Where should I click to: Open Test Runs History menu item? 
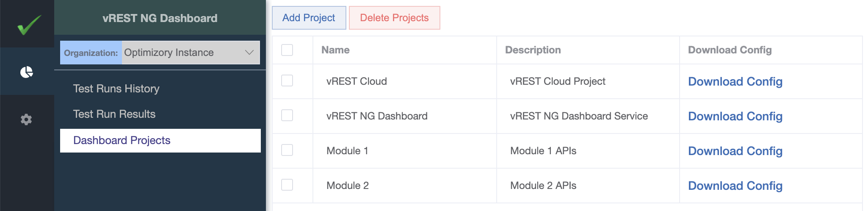tap(116, 89)
